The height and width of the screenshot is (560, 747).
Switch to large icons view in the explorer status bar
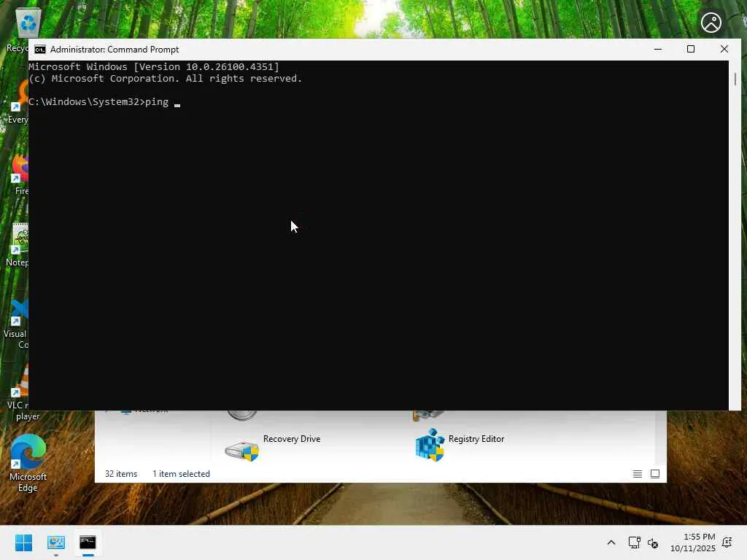(x=655, y=474)
